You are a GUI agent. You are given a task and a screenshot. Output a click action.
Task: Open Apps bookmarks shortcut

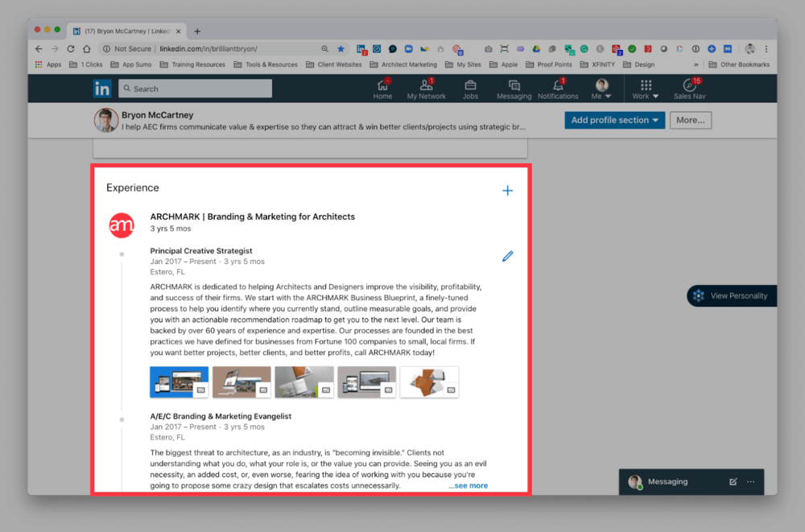[x=47, y=64]
